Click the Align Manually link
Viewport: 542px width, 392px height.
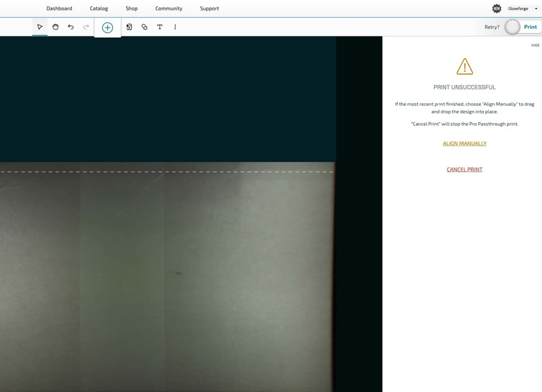pos(464,143)
